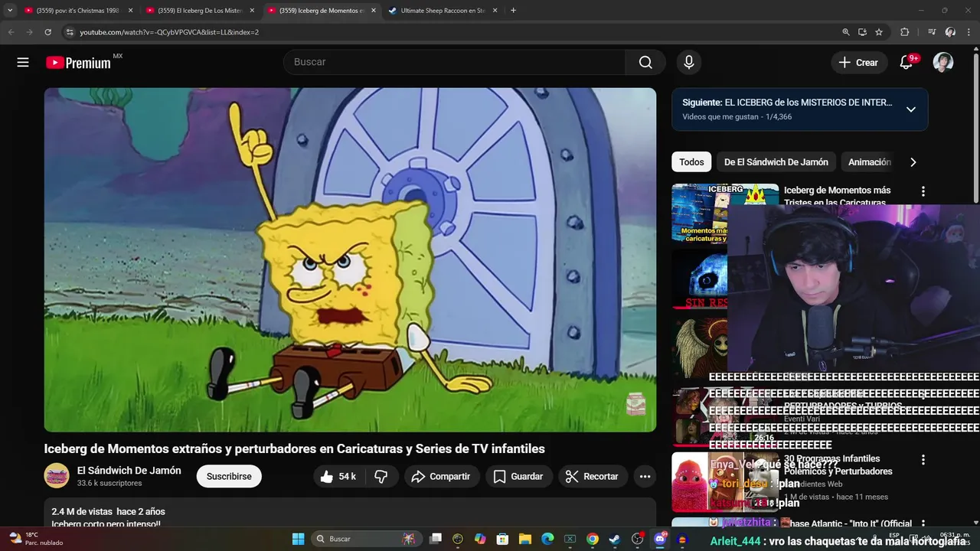The width and height of the screenshot is (980, 551).
Task: Close the pov: it's Christmas 1998 tab
Action: (130, 11)
